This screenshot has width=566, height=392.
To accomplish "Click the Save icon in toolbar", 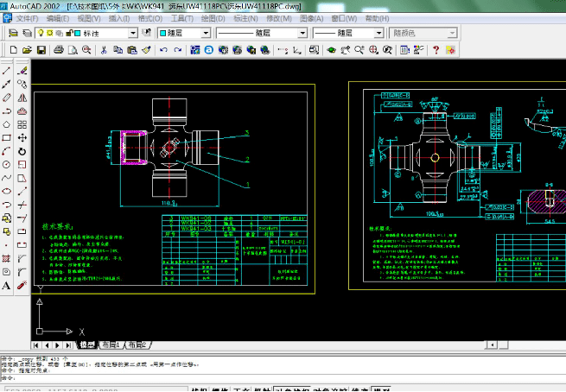I will 41,51.
